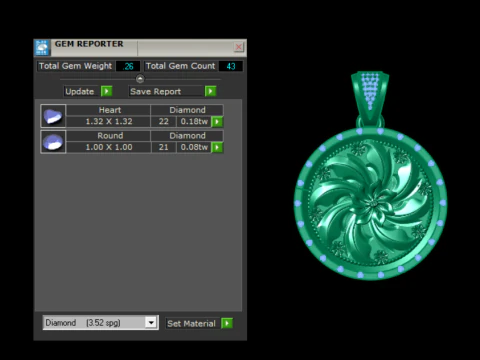Collapse panel with the round arrow toggle
Screen dimensions: 480x360
coord(140,79)
